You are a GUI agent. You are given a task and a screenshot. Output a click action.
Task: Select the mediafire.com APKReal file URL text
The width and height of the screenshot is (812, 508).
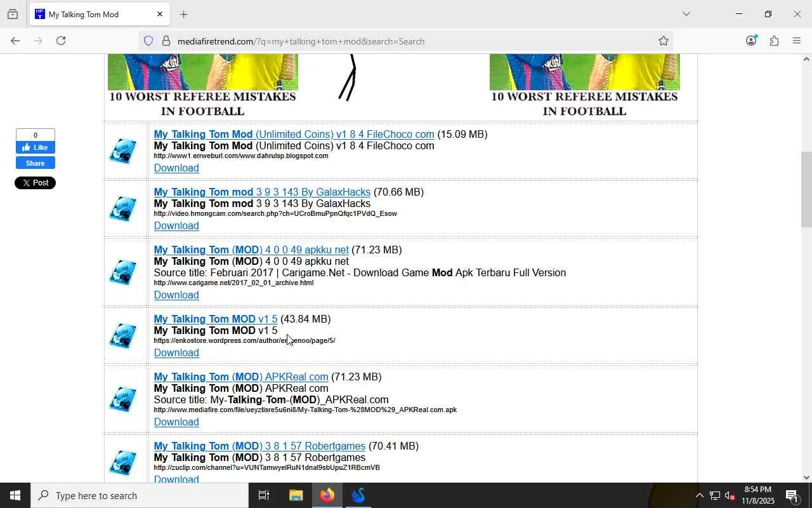pos(305,410)
